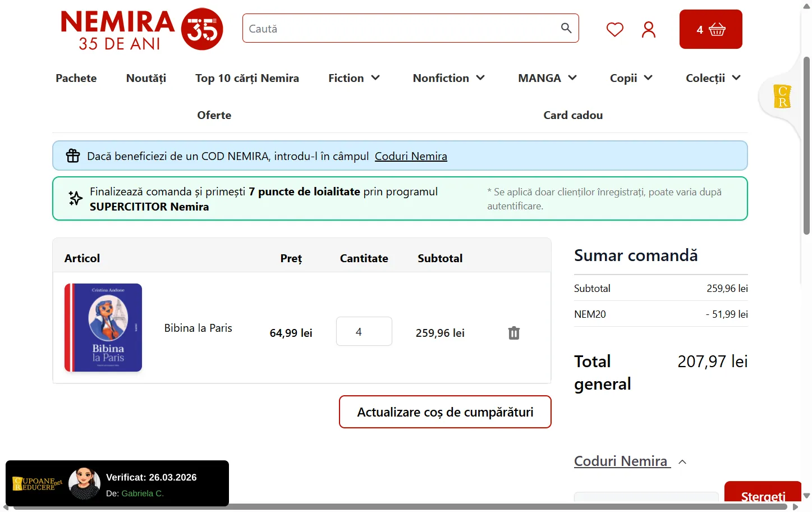Open the yellow CR coupon side widget
This screenshot has height=512, width=812.
(782, 97)
